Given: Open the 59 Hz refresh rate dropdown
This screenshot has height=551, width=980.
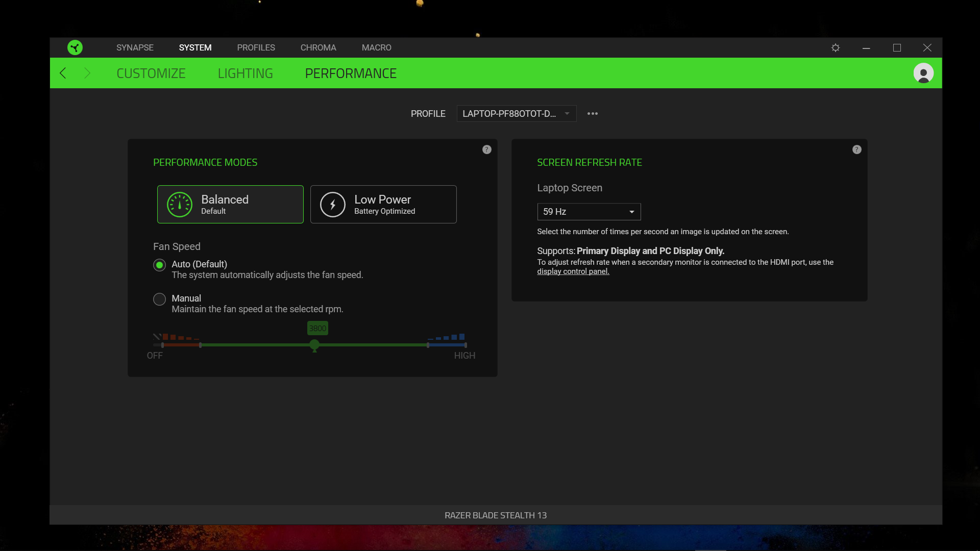Looking at the screenshot, I should point(589,212).
